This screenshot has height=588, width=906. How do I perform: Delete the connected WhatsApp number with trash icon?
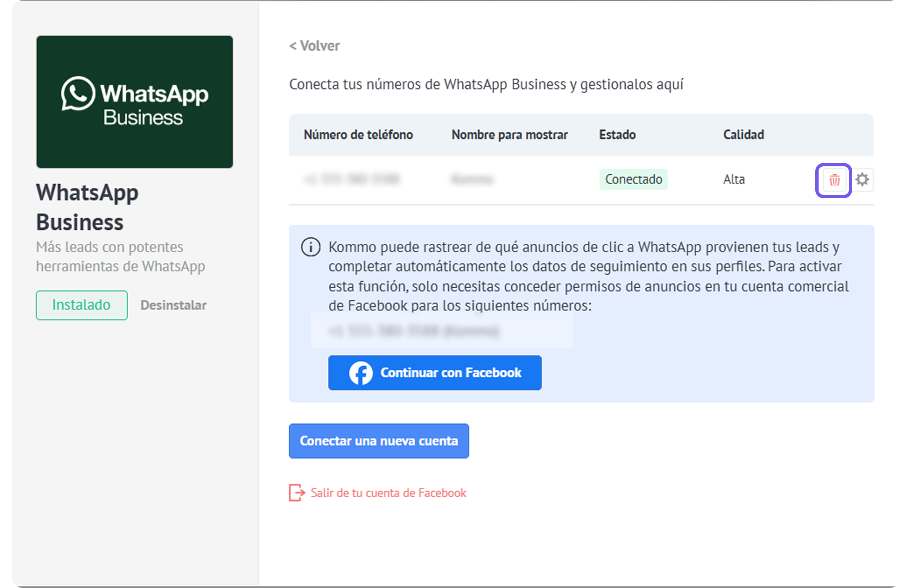click(834, 180)
